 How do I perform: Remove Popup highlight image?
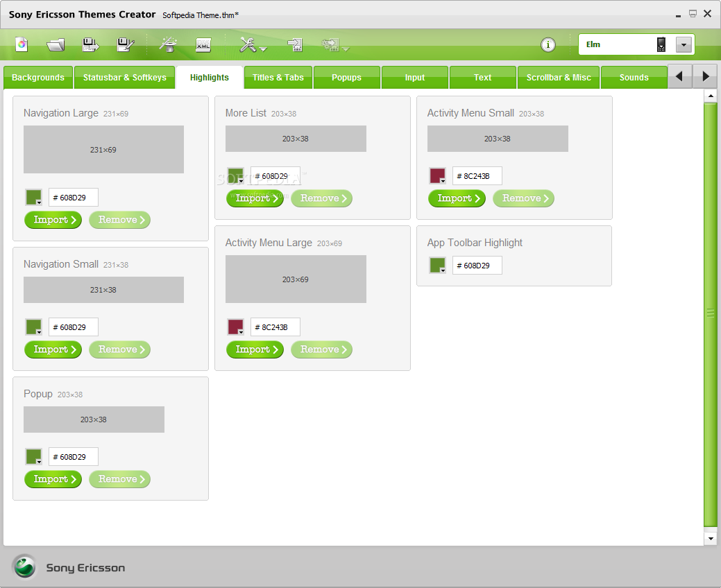tap(119, 478)
